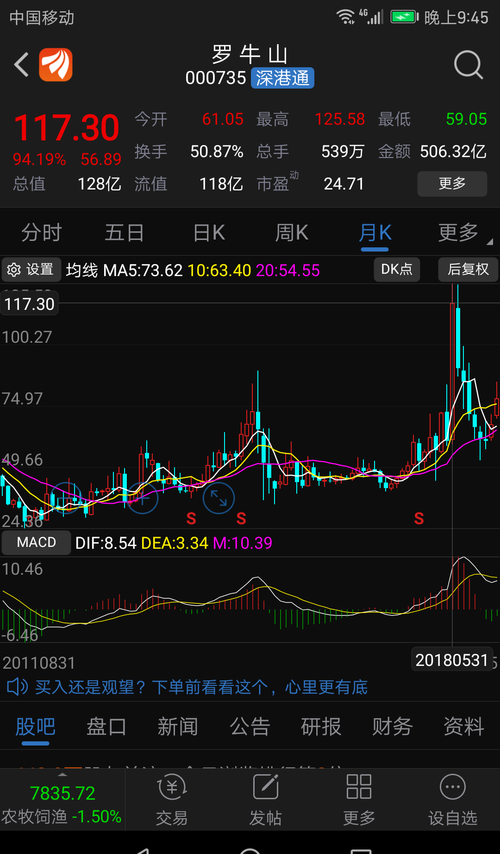500x854 pixels.
Task: Tap the 金额 506.32亿 value
Action: pos(453,151)
